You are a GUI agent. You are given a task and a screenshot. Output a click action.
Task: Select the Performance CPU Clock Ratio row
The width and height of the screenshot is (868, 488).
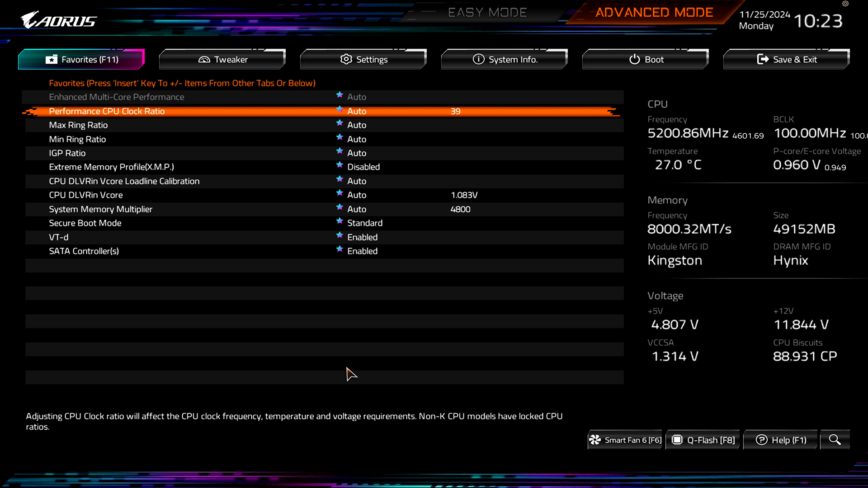pos(107,112)
